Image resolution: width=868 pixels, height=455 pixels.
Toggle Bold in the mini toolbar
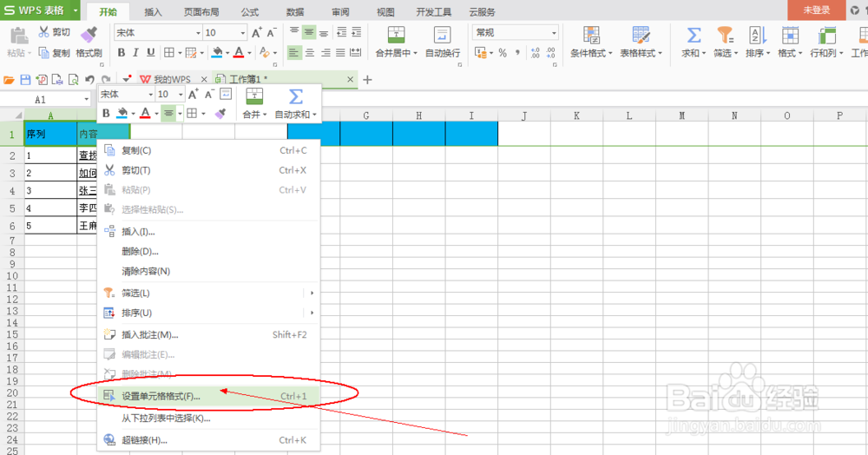[106, 114]
